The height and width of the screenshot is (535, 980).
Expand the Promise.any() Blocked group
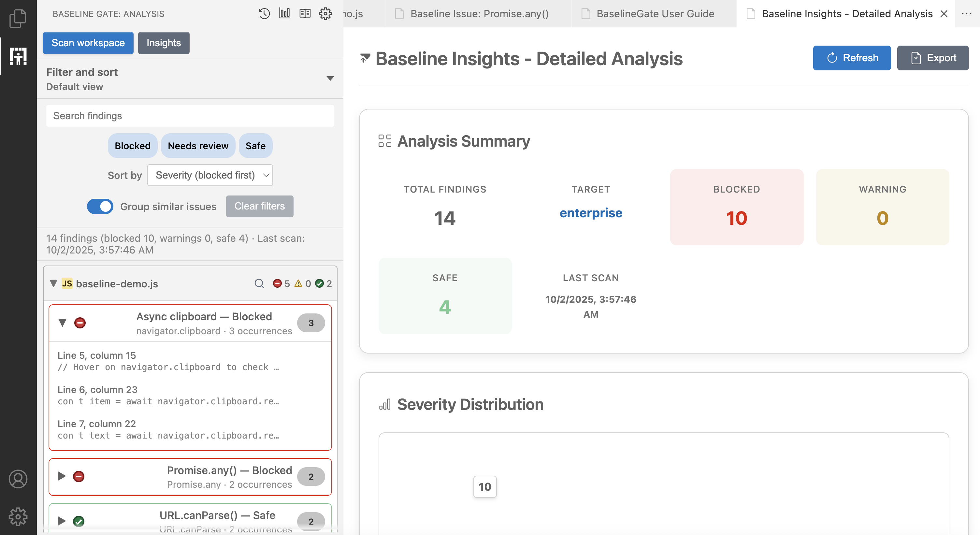[x=62, y=476]
